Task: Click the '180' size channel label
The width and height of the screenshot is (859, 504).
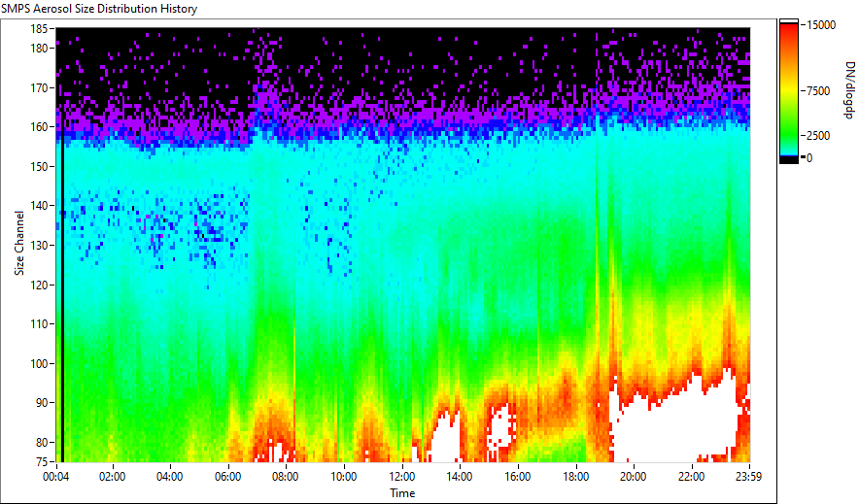Action: coord(40,49)
